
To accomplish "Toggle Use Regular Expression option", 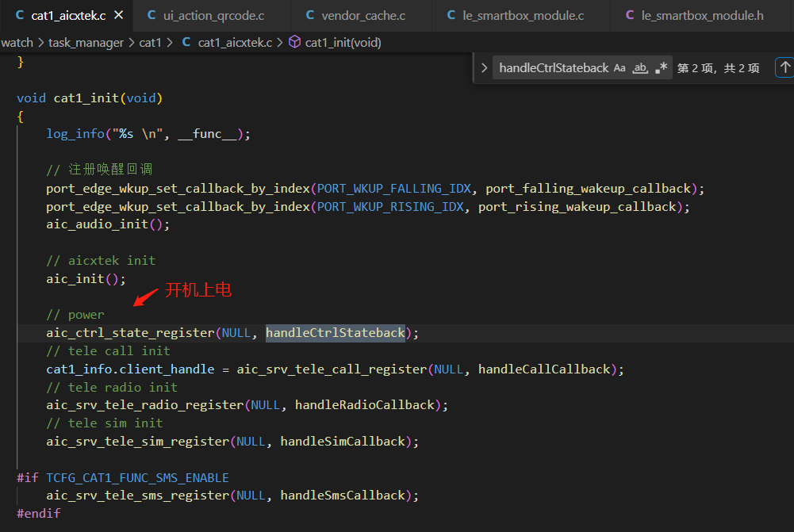I will (x=661, y=68).
